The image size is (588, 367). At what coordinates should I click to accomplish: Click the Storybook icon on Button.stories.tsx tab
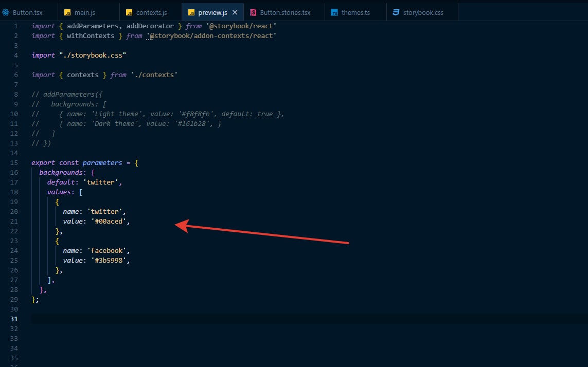pos(253,12)
